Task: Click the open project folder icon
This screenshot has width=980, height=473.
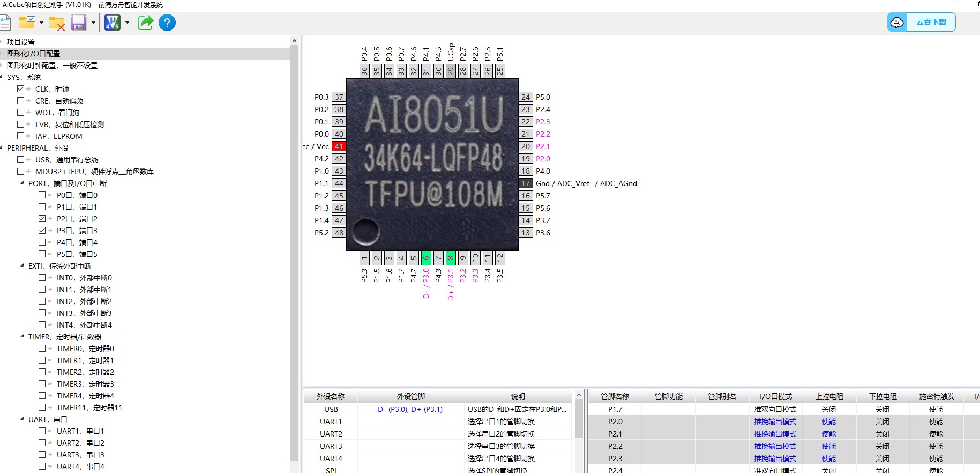Action: pyautogui.click(x=27, y=23)
